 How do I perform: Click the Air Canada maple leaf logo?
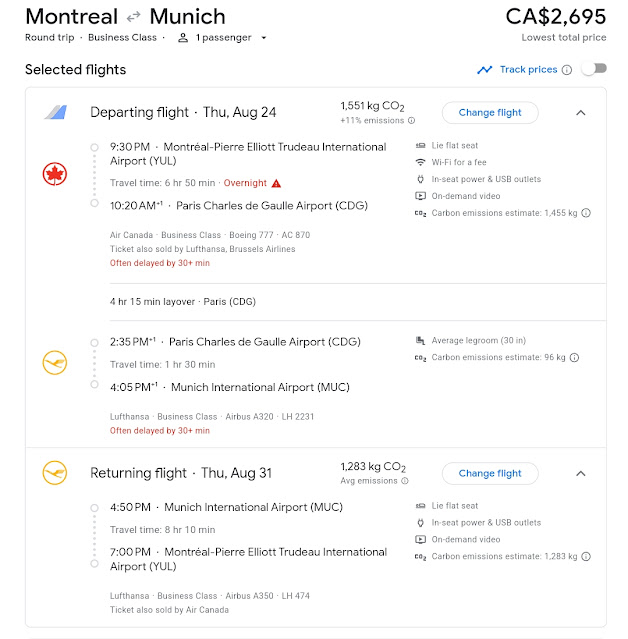pos(54,175)
